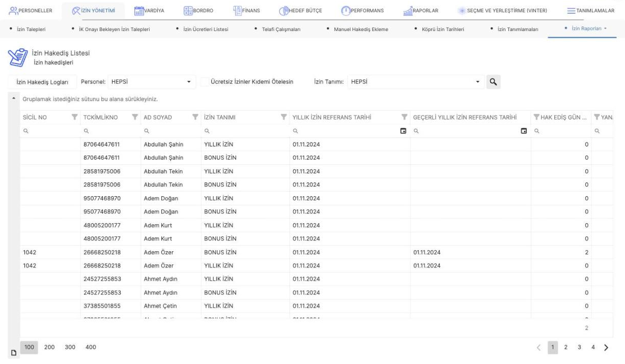Click TC number 95077468970 in Adem Doğan YILLIK İZİN row
Viewport: 625px width, 364px height.
(x=102, y=198)
